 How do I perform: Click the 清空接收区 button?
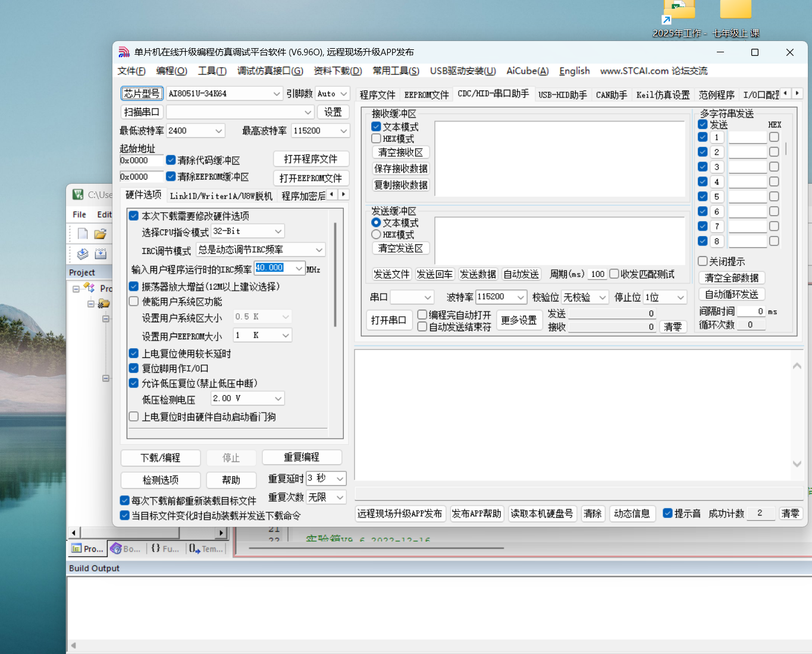(x=401, y=152)
